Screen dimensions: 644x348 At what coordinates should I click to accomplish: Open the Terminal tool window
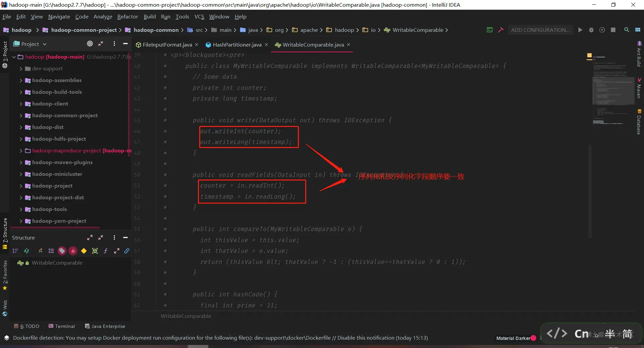tap(62, 326)
